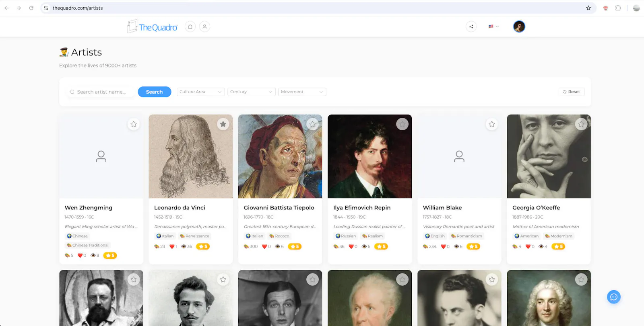The image size is (644, 326).
Task: Open the user profile icon in header
Action: pos(204,27)
